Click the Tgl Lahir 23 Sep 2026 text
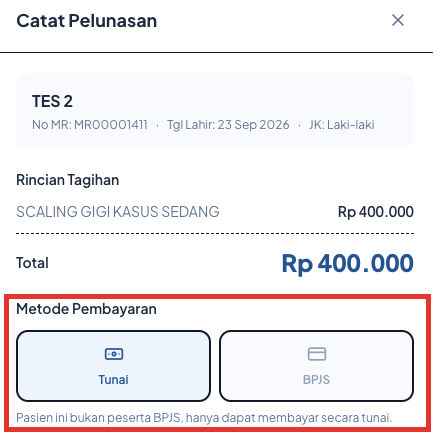Screen dimensions: 433x433 click(x=228, y=125)
